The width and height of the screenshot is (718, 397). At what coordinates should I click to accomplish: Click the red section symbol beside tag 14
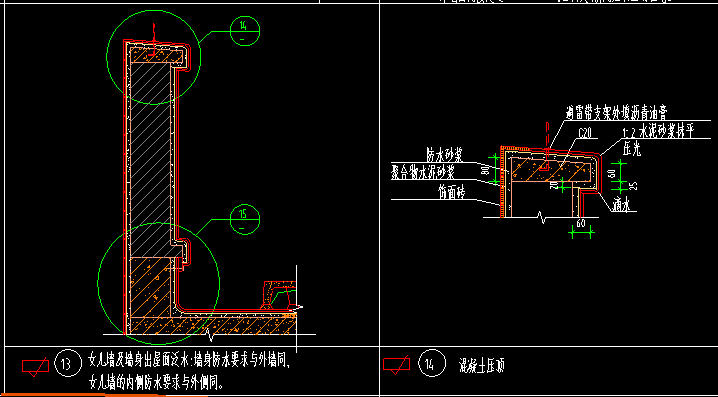point(396,365)
